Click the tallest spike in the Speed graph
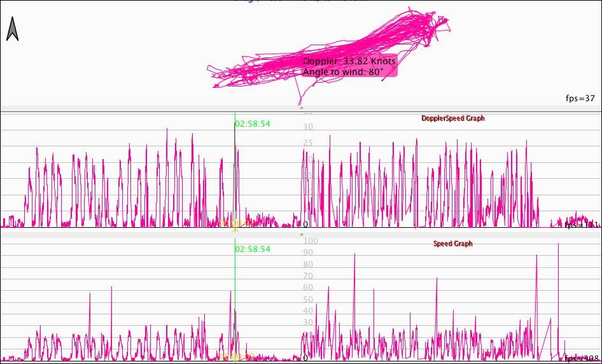 pyautogui.click(x=558, y=245)
